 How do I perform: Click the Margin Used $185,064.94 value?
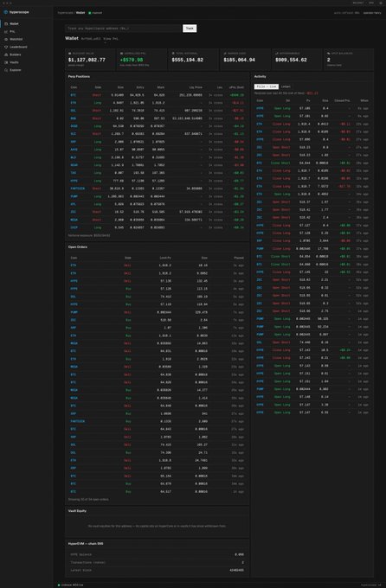(239, 60)
